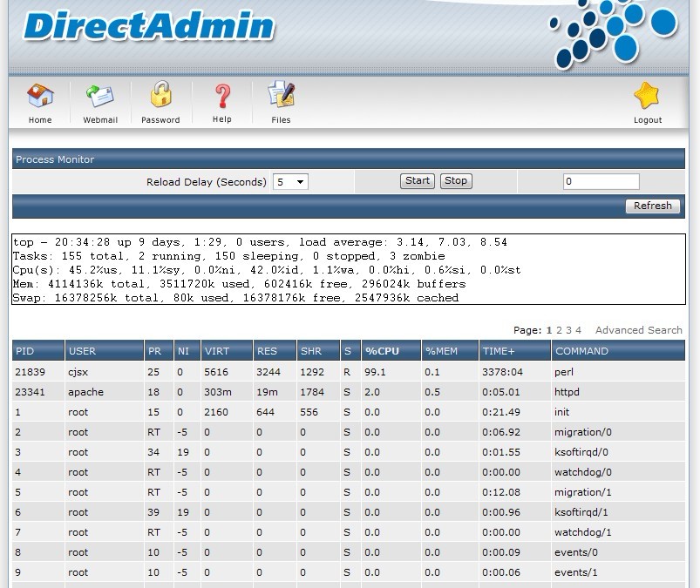This screenshot has height=588, width=700.
Task: Click the 303m VIRT value
Action: pos(218,392)
